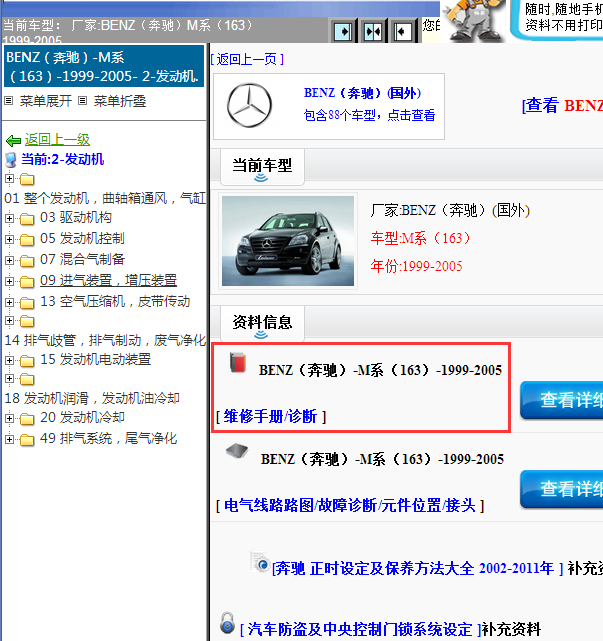Viewport: 603px width, 641px height.
Task: Click 查看详细 button for repair manual
Action: (562, 400)
